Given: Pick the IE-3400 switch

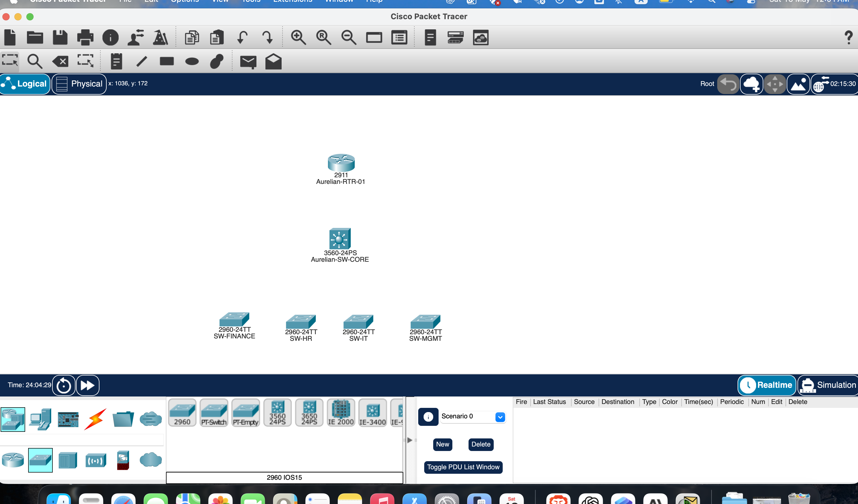Looking at the screenshot, I should (372, 412).
